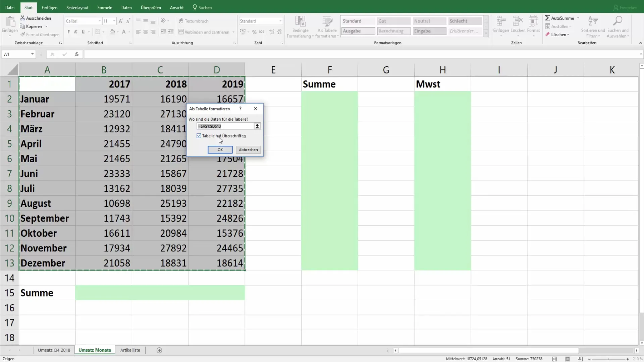This screenshot has height=362, width=644.
Task: Expand the AutoSumme dropdown arrow
Action: 578,18
